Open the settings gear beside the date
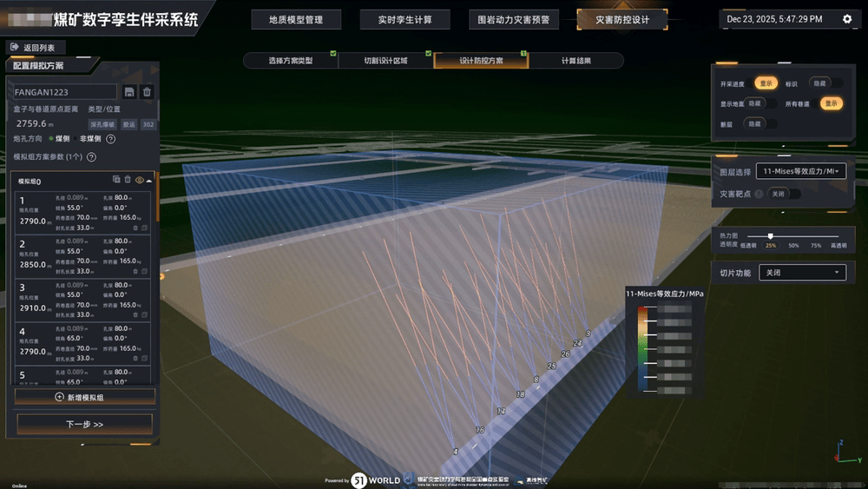This screenshot has height=489, width=868. click(847, 19)
